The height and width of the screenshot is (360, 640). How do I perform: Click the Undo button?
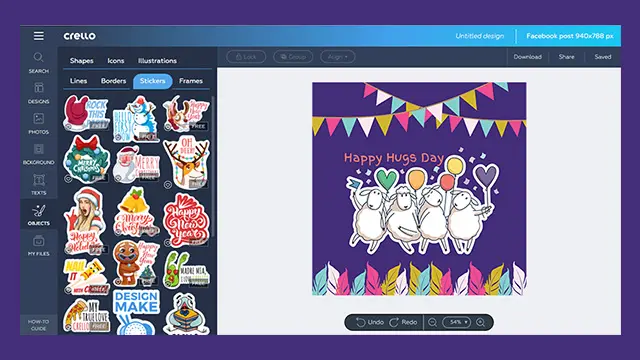[370, 322]
